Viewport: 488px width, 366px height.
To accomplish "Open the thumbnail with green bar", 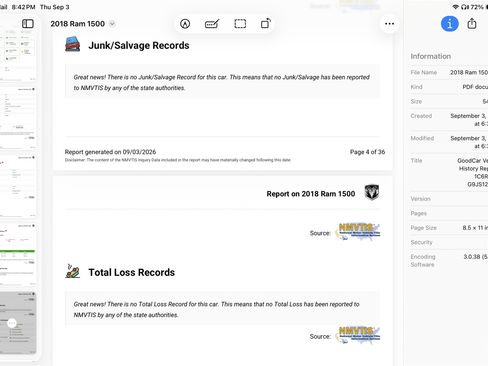I will tap(18, 254).
